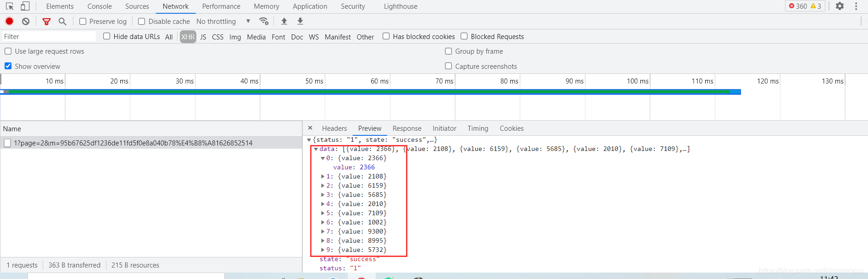Open the Application panel
Screen dimensions: 868x279
310,6
